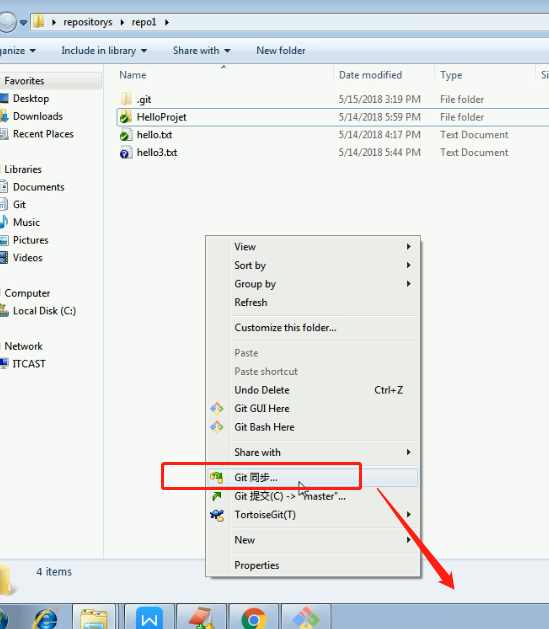Open the notepad app in taskbar

click(x=202, y=618)
